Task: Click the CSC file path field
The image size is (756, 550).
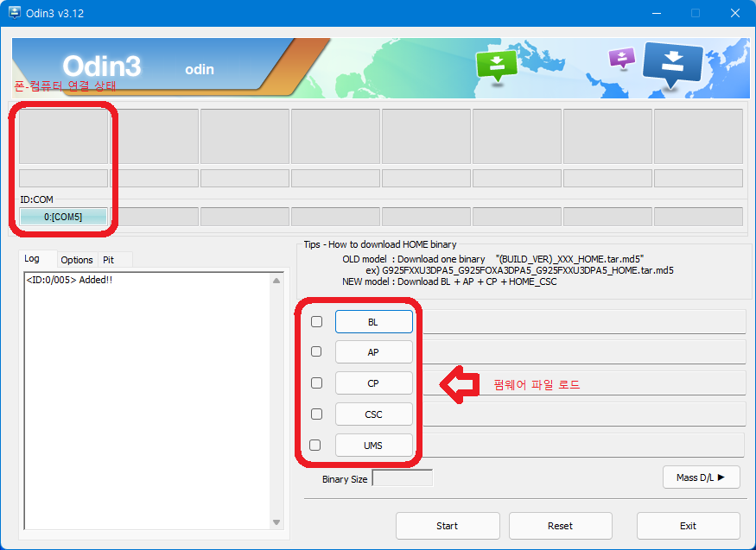Action: tap(584, 414)
